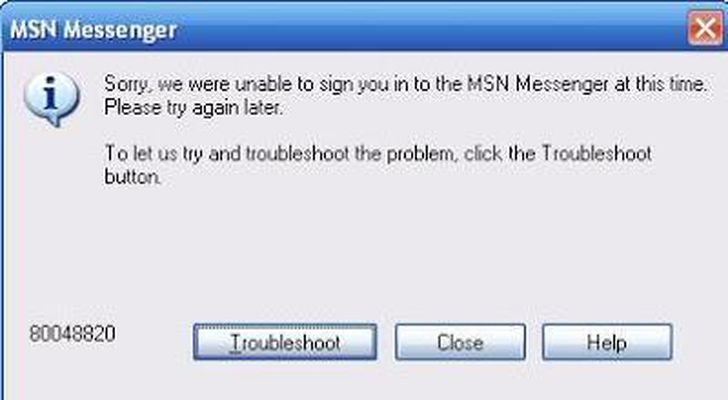Click the word "problem" in the troubleshoot sentence

421,155
